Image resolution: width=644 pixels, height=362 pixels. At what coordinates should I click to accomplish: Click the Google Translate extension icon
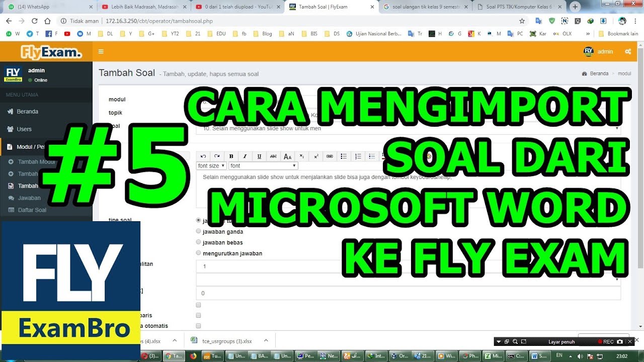[538, 21]
